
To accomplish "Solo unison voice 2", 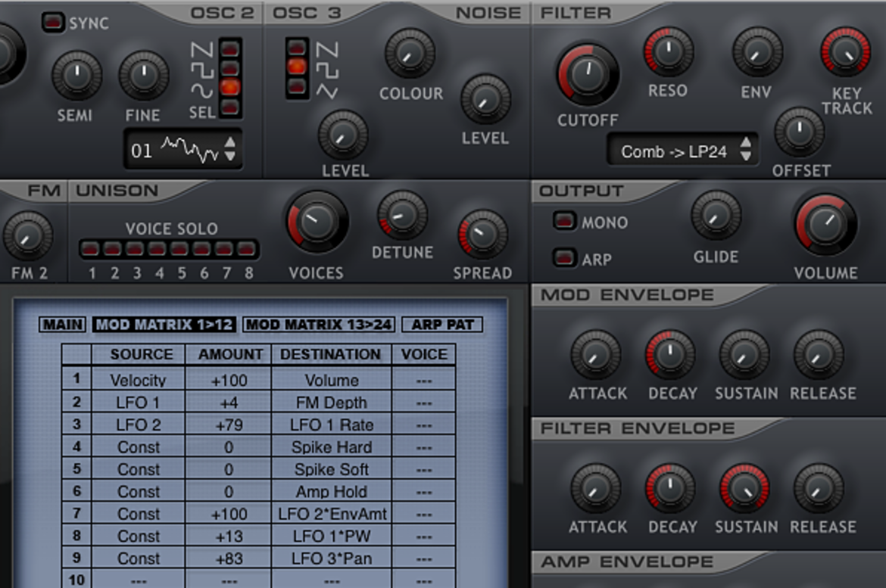I will [112, 248].
